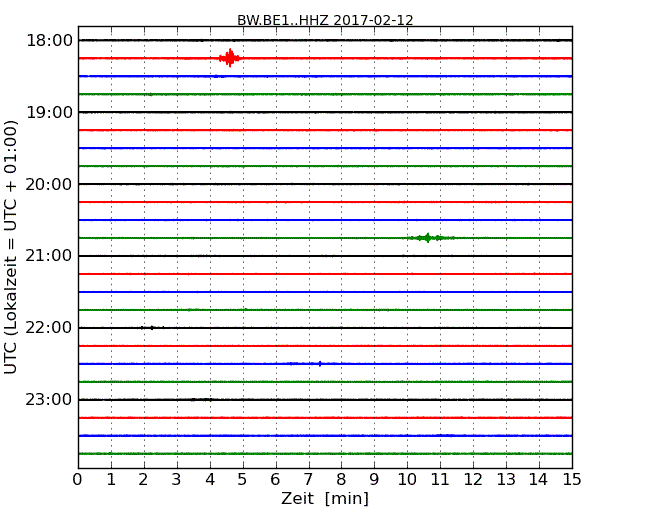This screenshot has height=520, width=650.
Task: Click the x-axis tick label 13
Action: pyautogui.click(x=506, y=480)
